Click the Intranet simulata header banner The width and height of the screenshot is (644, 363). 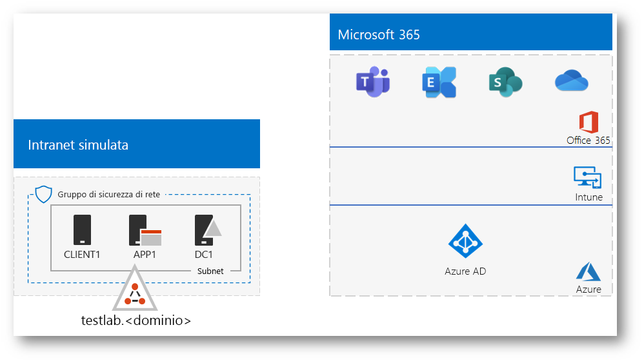coord(137,144)
